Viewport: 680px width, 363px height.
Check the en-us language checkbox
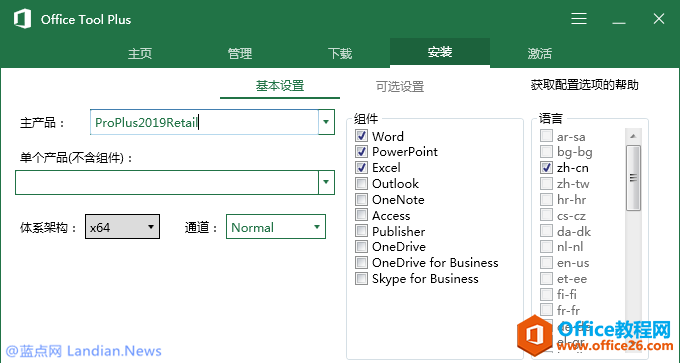pos(546,262)
